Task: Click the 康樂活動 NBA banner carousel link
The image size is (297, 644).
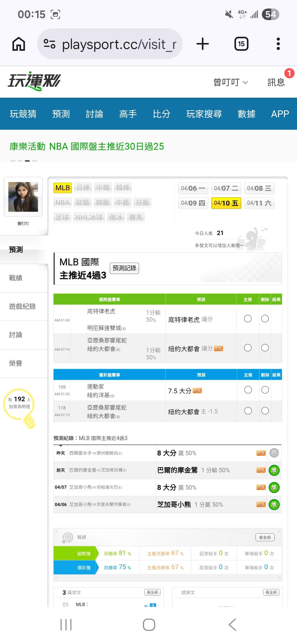Action: pos(87,146)
